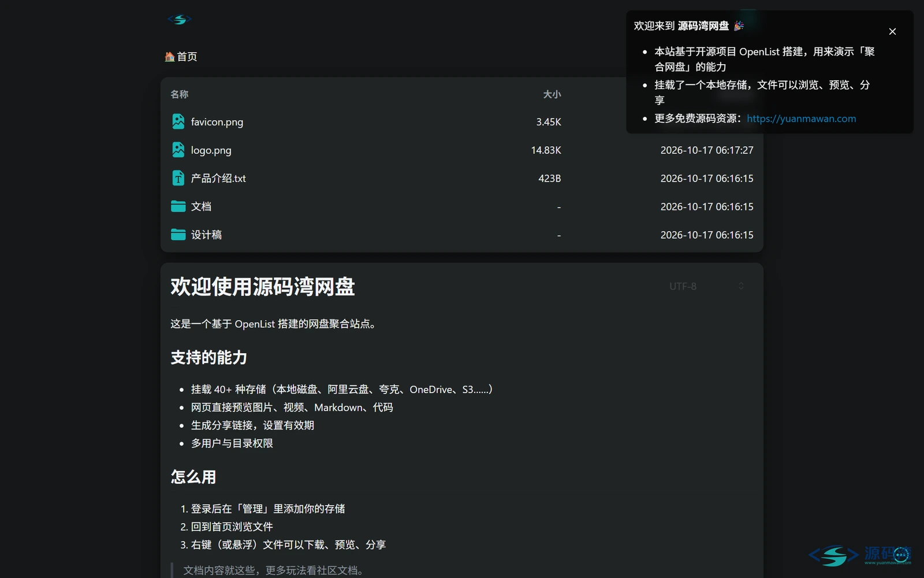Click the folder icon for 设计稿
Image resolution: width=924 pixels, height=578 pixels.
pos(178,235)
